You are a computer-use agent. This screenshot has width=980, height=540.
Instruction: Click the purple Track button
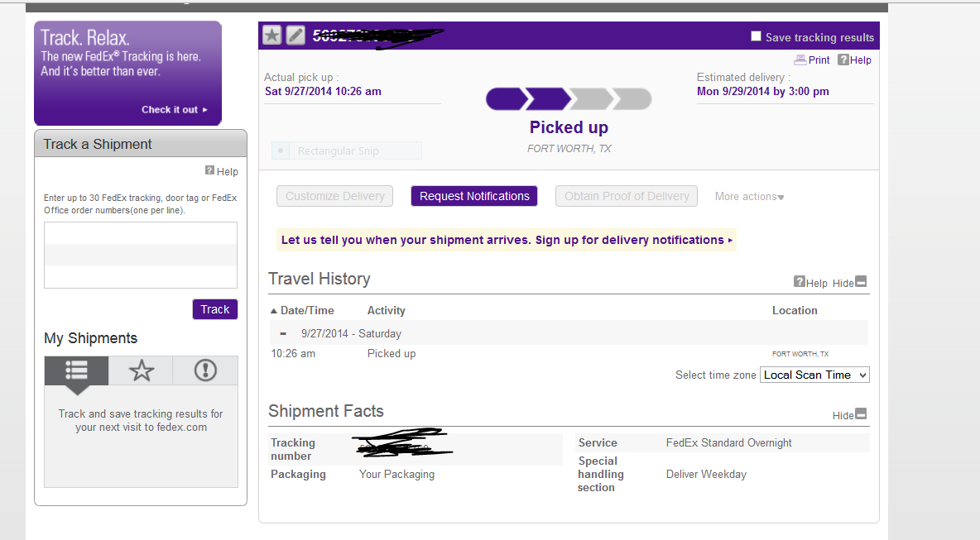pyautogui.click(x=215, y=309)
